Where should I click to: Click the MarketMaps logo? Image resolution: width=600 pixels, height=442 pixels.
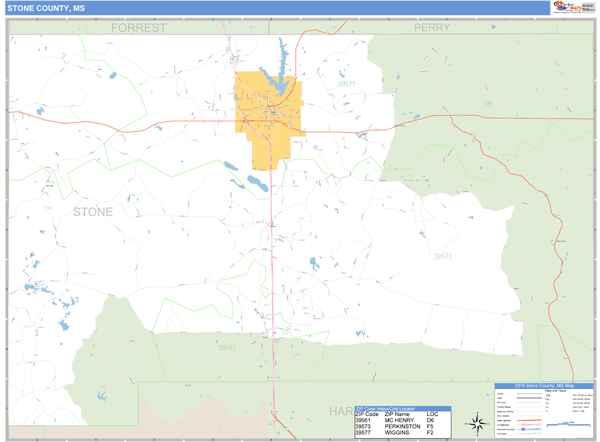click(565, 7)
